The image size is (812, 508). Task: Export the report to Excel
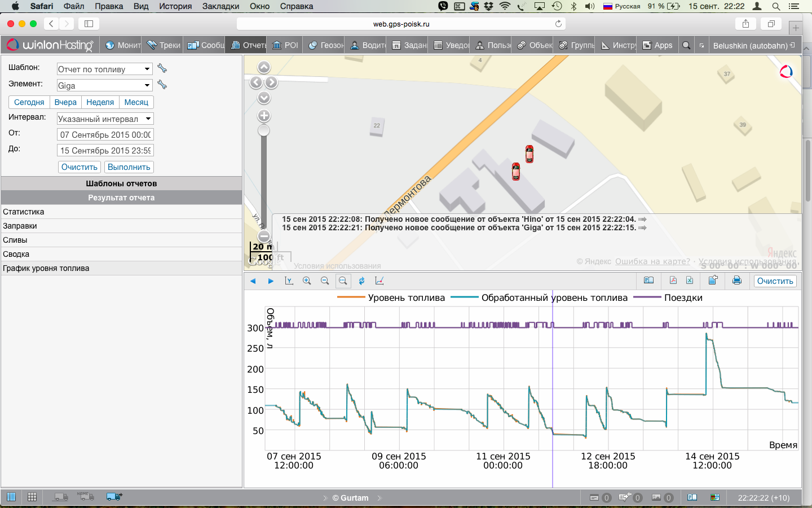pyautogui.click(x=690, y=281)
